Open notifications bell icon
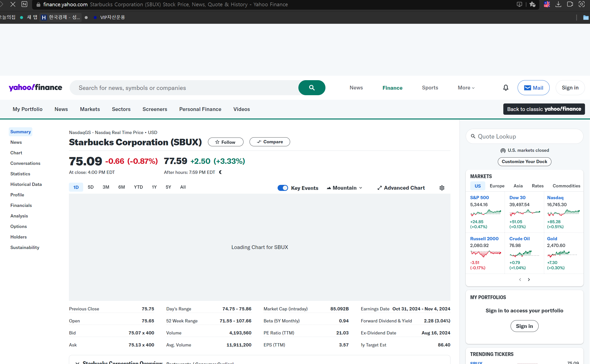The width and height of the screenshot is (590, 364). (x=506, y=88)
